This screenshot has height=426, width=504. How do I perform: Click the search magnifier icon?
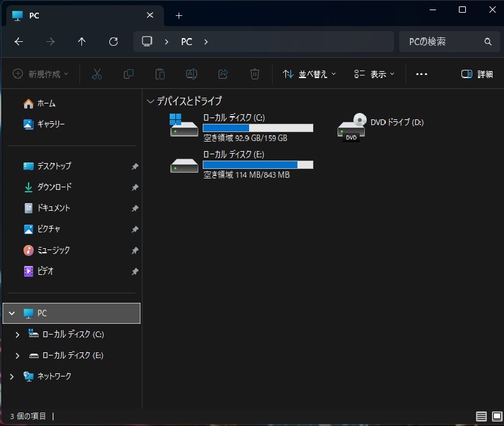point(487,42)
